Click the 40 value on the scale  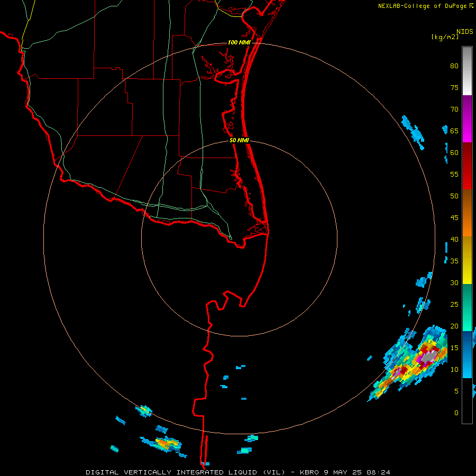click(454, 239)
